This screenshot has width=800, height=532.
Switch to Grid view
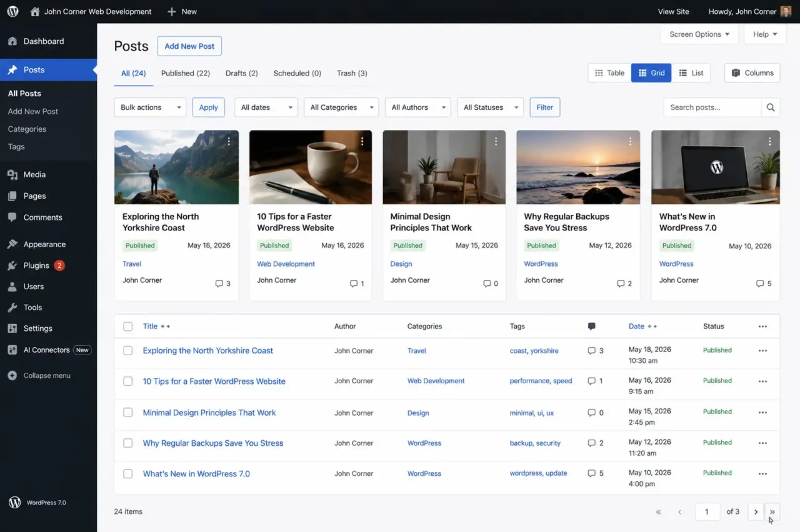point(651,73)
